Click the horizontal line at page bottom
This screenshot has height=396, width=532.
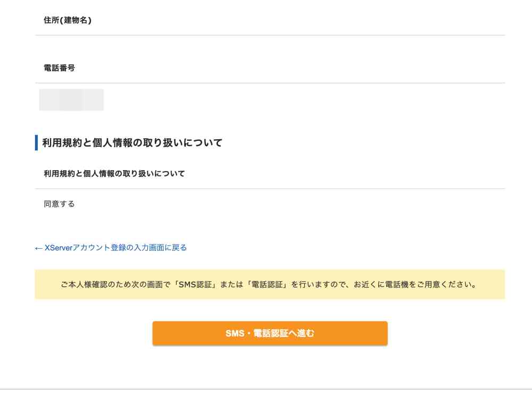[x=266, y=389]
